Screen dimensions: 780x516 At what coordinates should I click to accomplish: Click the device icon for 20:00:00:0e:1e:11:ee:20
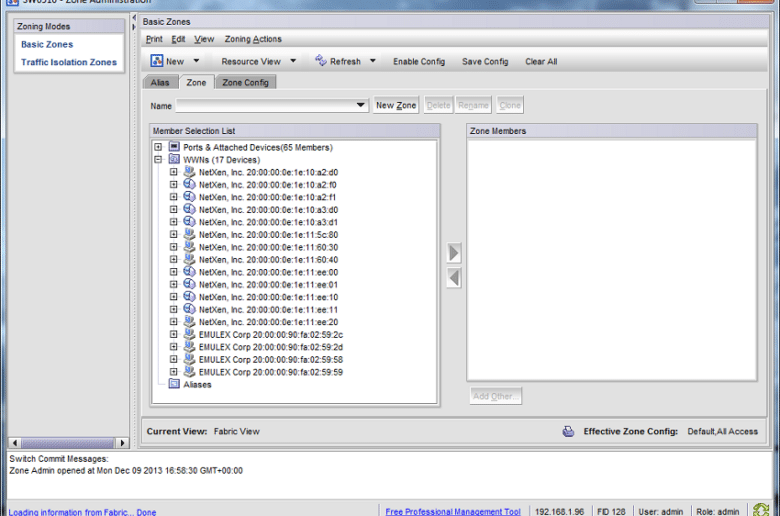coord(190,321)
